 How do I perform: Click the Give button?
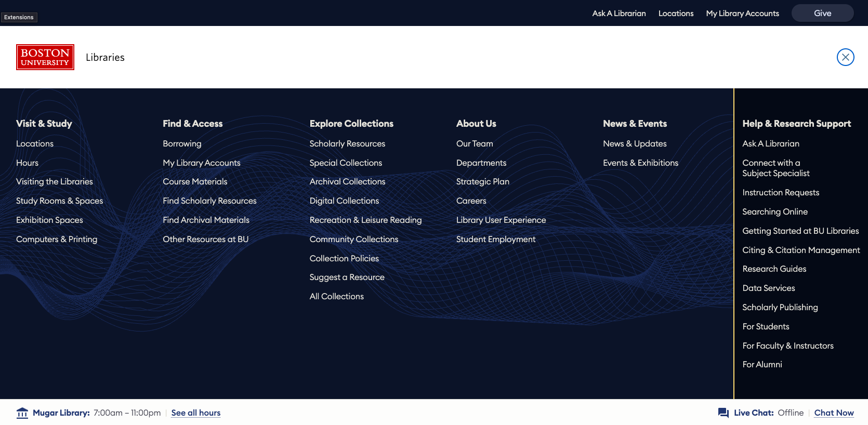pos(822,13)
